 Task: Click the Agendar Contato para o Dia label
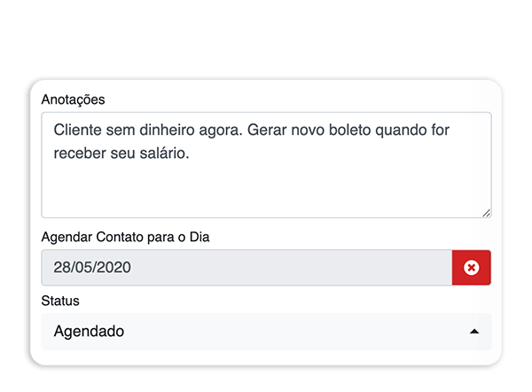125,237
